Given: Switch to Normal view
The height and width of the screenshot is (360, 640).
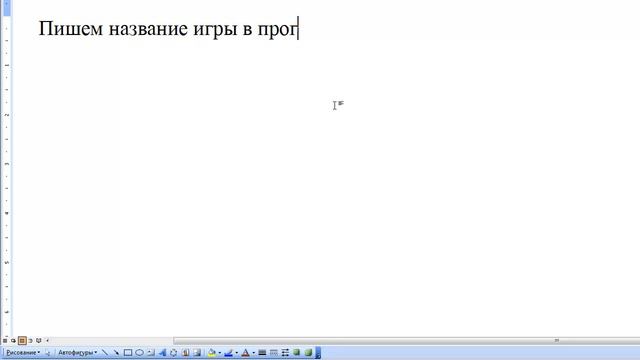Looking at the screenshot, I should 4,340.
